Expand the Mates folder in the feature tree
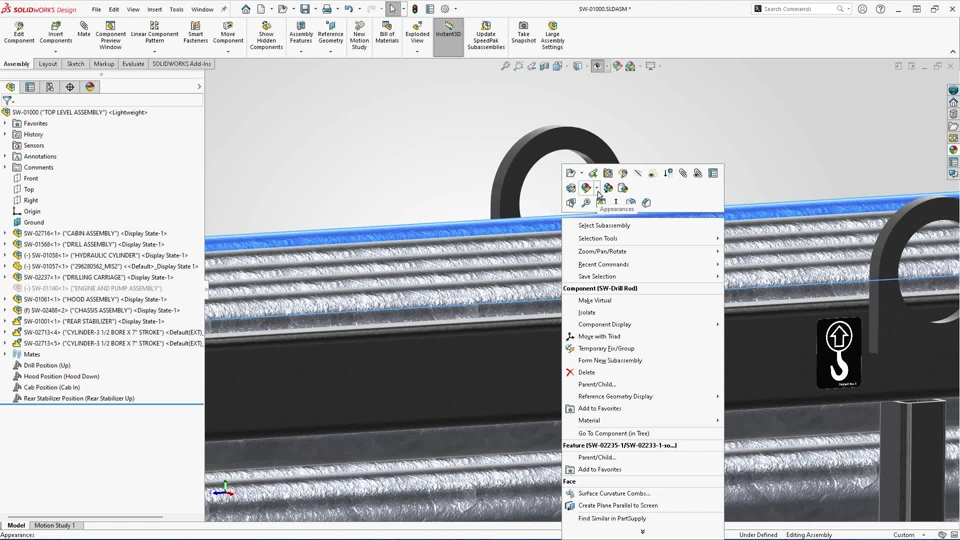The height and width of the screenshot is (540, 960). click(5, 354)
